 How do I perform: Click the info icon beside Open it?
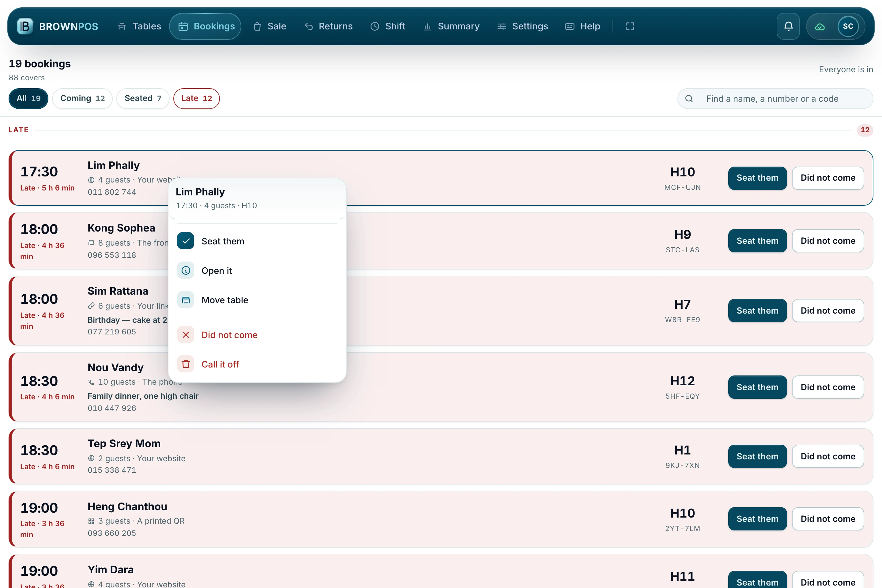(x=186, y=270)
